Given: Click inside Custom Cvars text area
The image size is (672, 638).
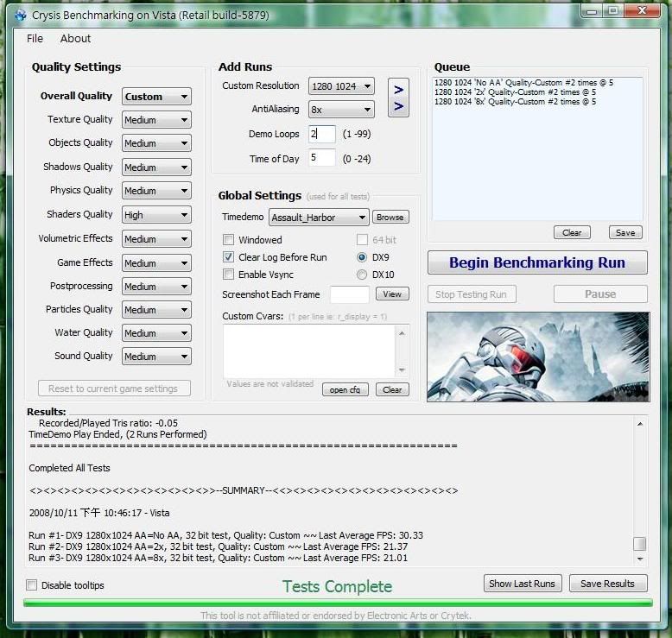Looking at the screenshot, I should click(309, 351).
